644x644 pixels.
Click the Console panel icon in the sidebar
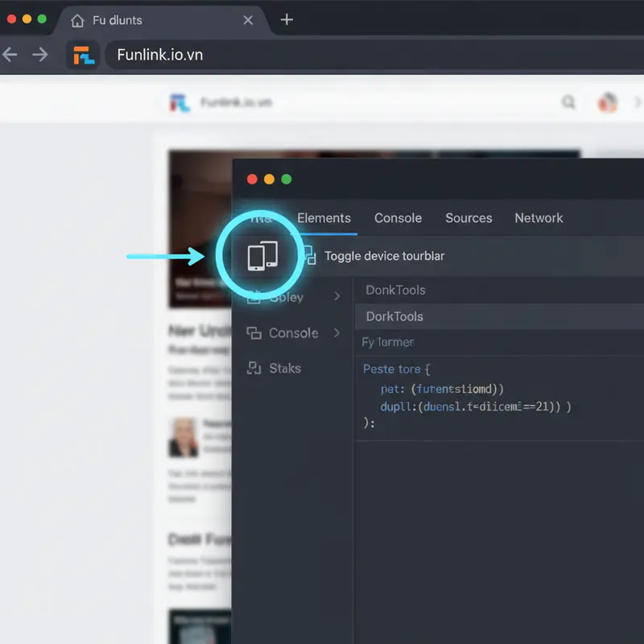coord(253,332)
